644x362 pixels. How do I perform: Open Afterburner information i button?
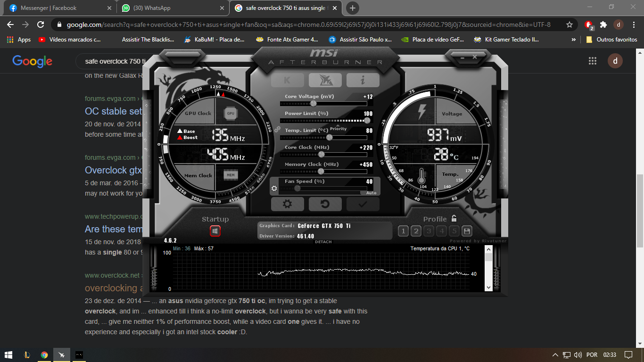(363, 80)
